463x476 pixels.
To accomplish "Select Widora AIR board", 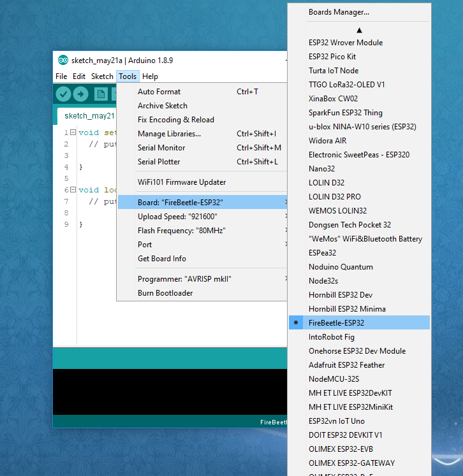I will click(360, 141).
